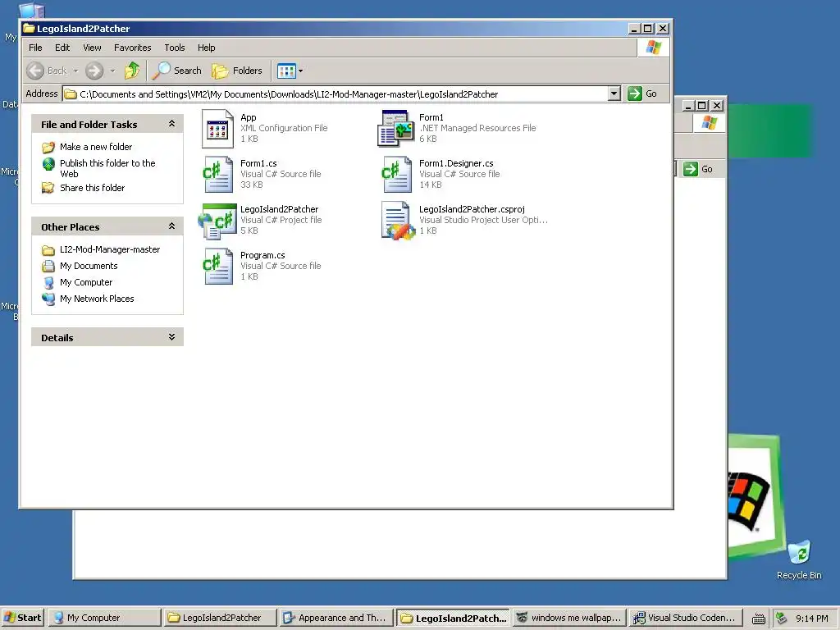The height and width of the screenshot is (630, 840).
Task: Click the Forward navigation arrow
Action: (x=94, y=71)
